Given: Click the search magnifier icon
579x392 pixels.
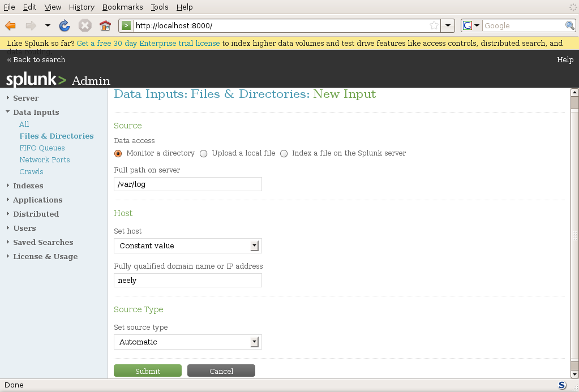Looking at the screenshot, I should (570, 25).
